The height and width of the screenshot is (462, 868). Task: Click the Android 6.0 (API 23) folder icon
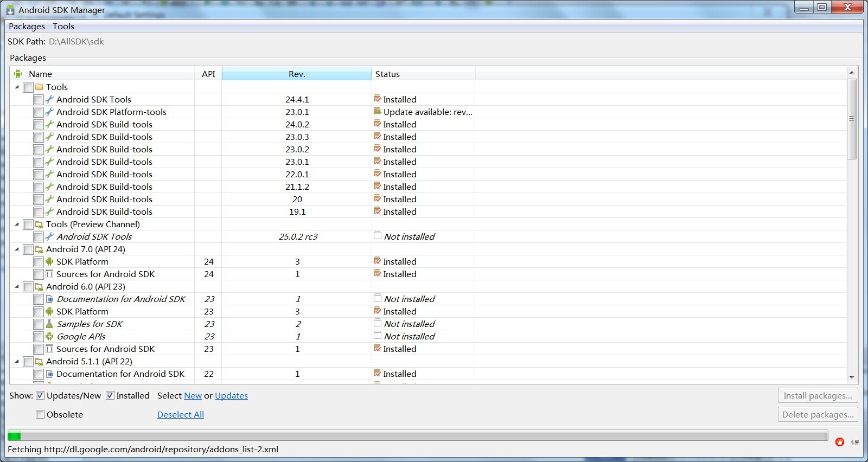(39, 286)
